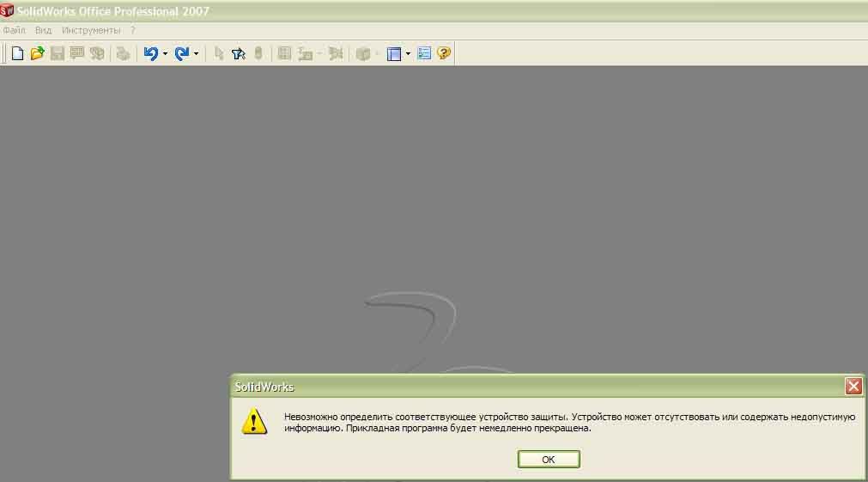Click the disabled Rebuild traffic light icon
868x482 pixels.
[x=258, y=53]
